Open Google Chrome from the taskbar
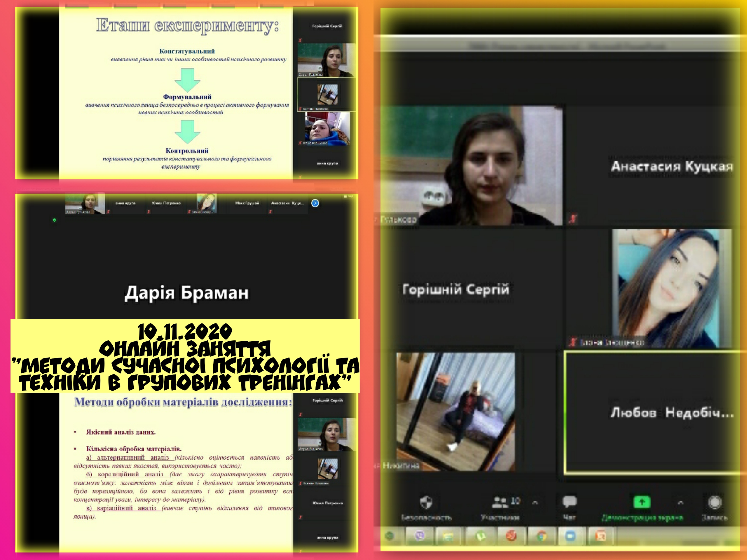 (542, 536)
